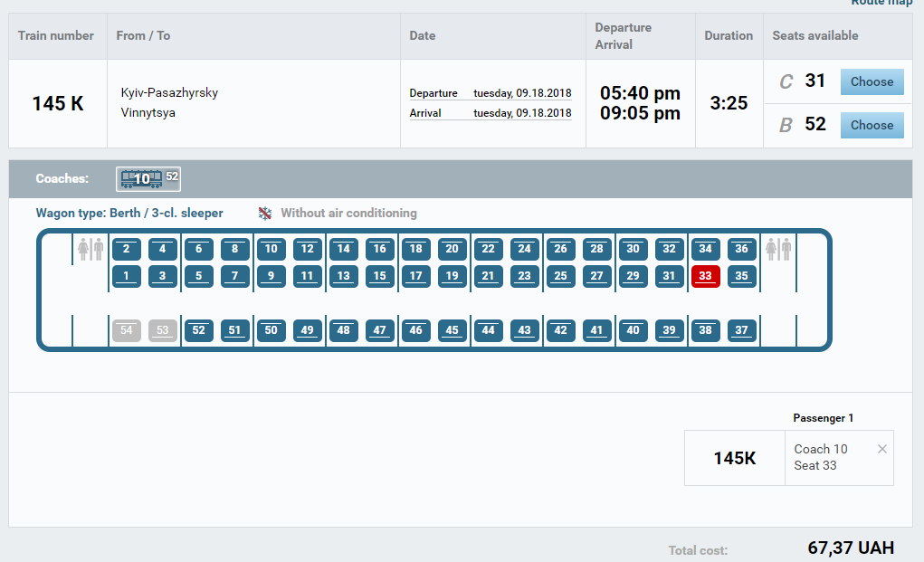
Task: Select side seat 47
Action: pyautogui.click(x=380, y=330)
